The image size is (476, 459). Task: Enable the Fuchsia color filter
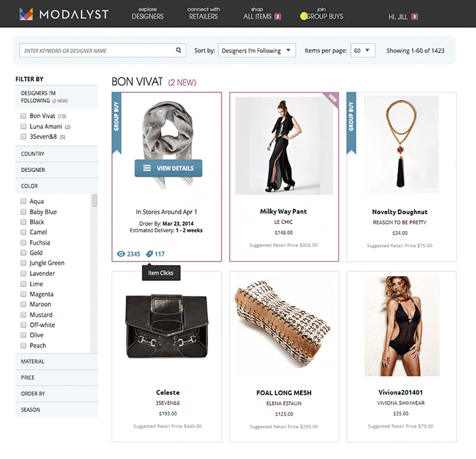pyautogui.click(x=23, y=242)
